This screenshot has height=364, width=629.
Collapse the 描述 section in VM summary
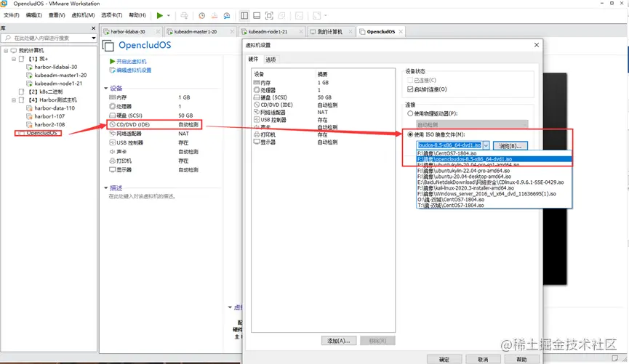pyautogui.click(x=106, y=188)
